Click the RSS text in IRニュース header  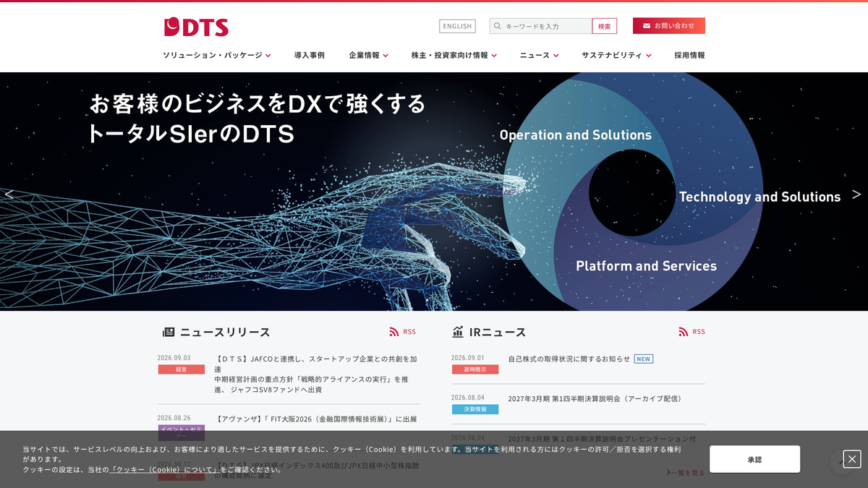699,332
